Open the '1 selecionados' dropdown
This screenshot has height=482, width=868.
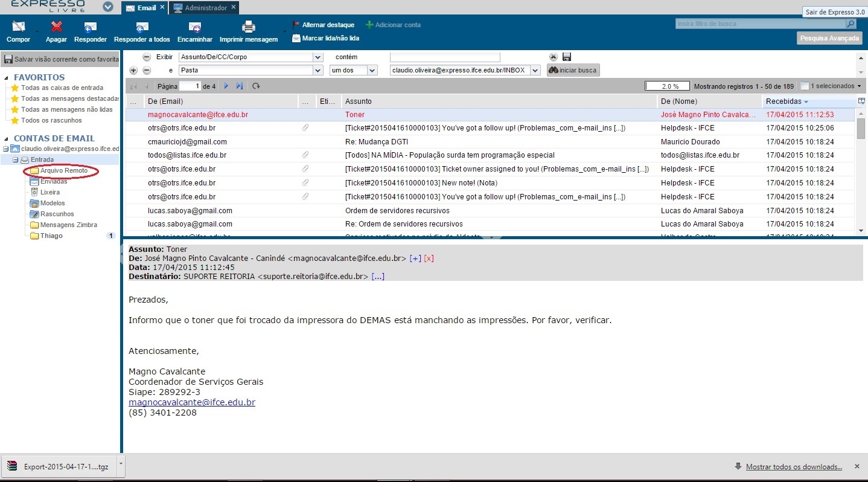point(831,86)
